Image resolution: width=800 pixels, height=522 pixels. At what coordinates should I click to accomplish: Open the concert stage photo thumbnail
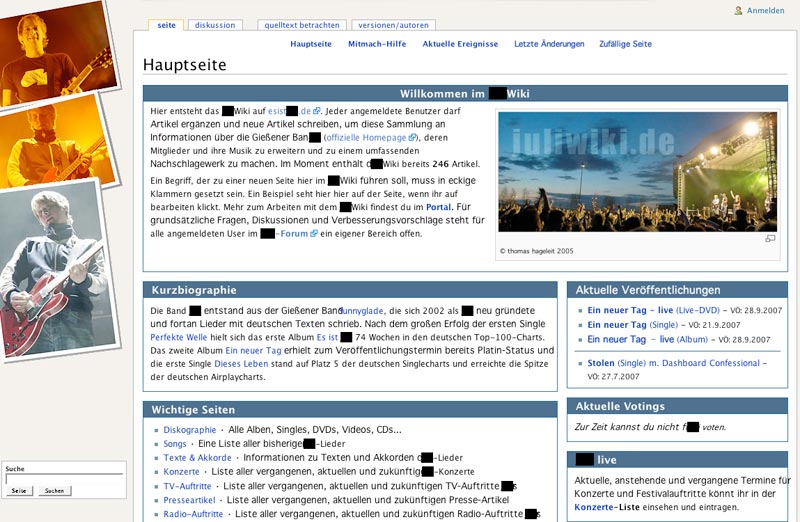(x=637, y=171)
